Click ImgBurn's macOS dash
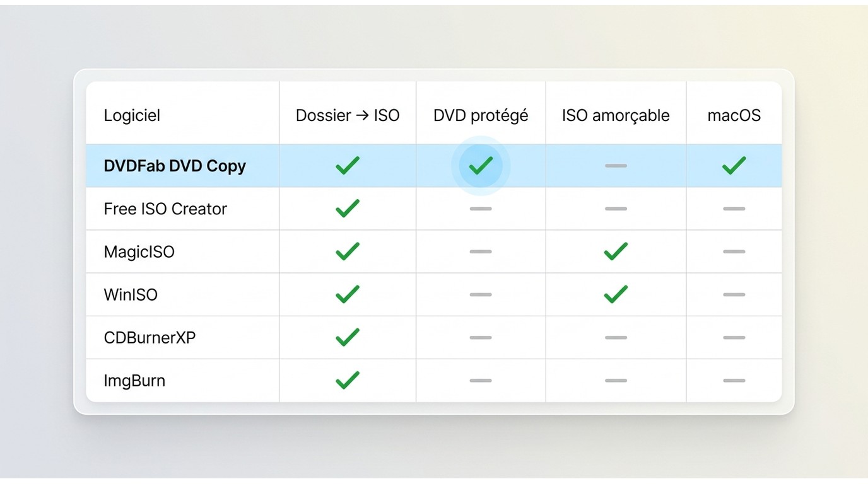This screenshot has height=484, width=868. 734,380
